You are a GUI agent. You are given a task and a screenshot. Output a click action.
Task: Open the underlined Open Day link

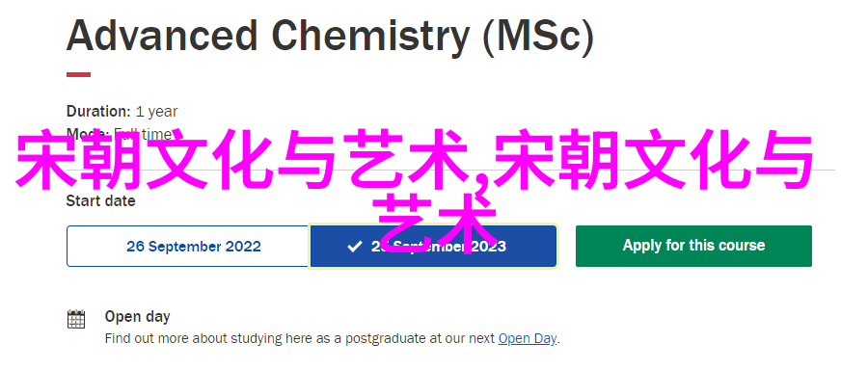[x=527, y=338]
